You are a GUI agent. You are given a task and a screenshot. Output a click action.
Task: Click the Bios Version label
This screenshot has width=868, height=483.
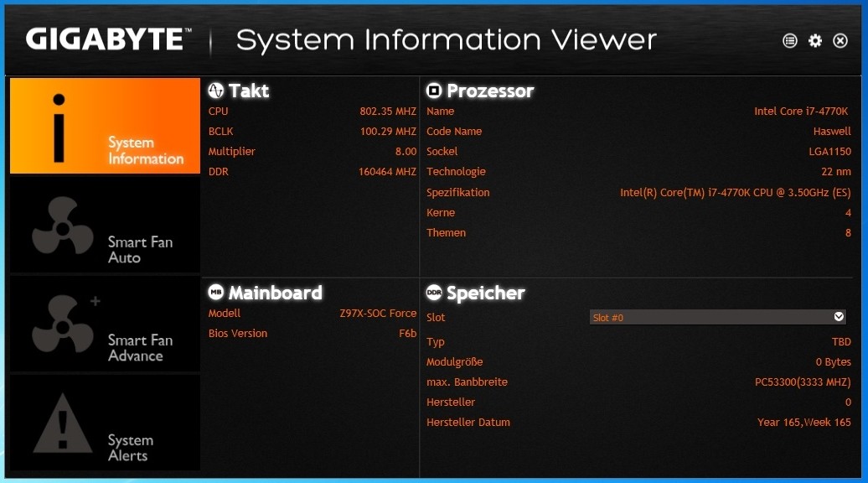point(237,334)
